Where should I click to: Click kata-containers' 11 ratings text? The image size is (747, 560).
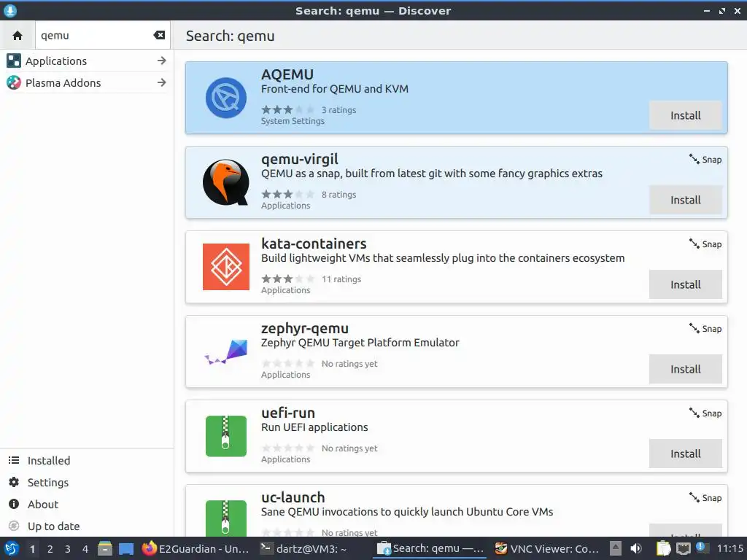coord(341,279)
